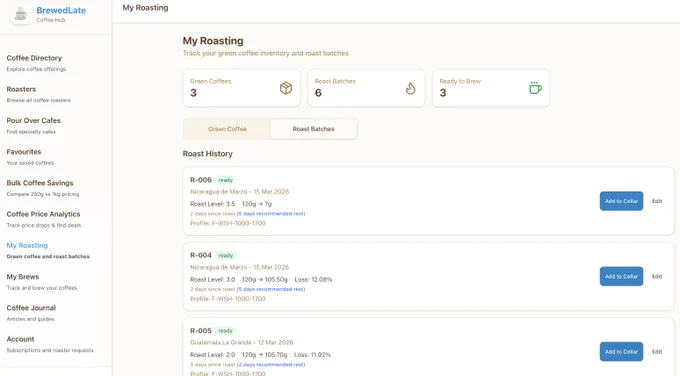Click Roast Level: 3.0 text
The image size is (680, 376).
[x=212, y=280]
